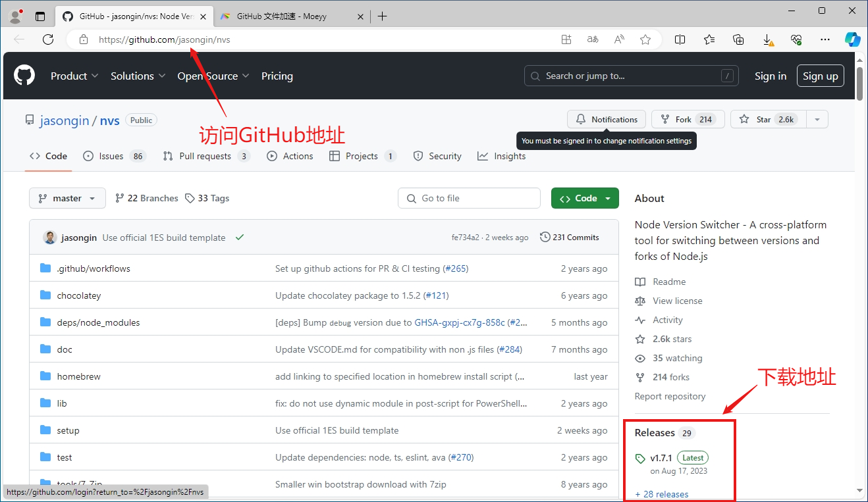Expand the Open Source menu
Screen dimensions: 868x502
pos(213,76)
